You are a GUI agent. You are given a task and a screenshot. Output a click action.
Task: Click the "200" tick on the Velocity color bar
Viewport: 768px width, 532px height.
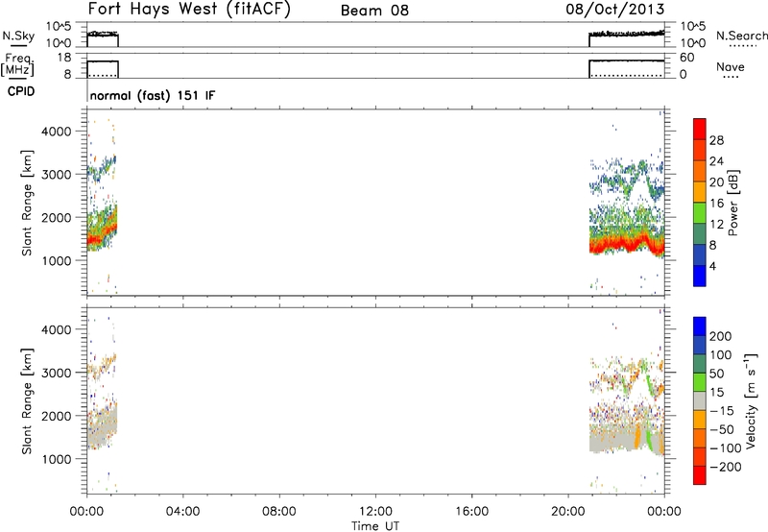pyautogui.click(x=721, y=336)
